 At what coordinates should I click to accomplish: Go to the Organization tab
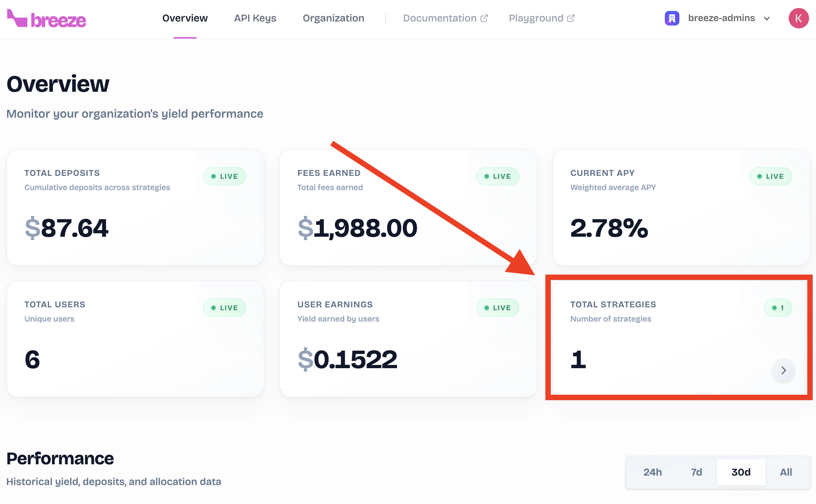pos(333,18)
